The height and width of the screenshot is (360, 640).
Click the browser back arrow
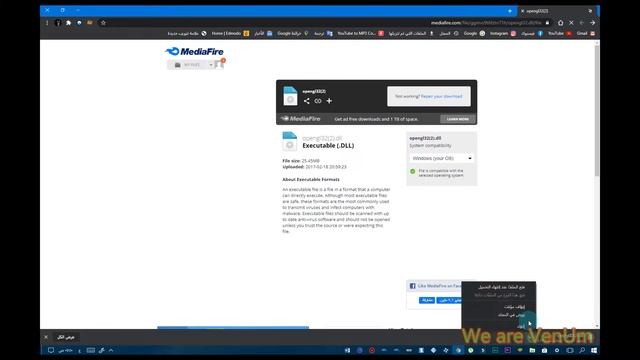pyautogui.click(x=582, y=23)
